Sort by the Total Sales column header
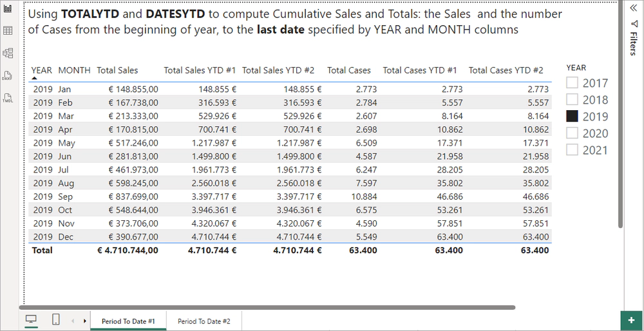This screenshot has height=331, width=644. pyautogui.click(x=117, y=70)
